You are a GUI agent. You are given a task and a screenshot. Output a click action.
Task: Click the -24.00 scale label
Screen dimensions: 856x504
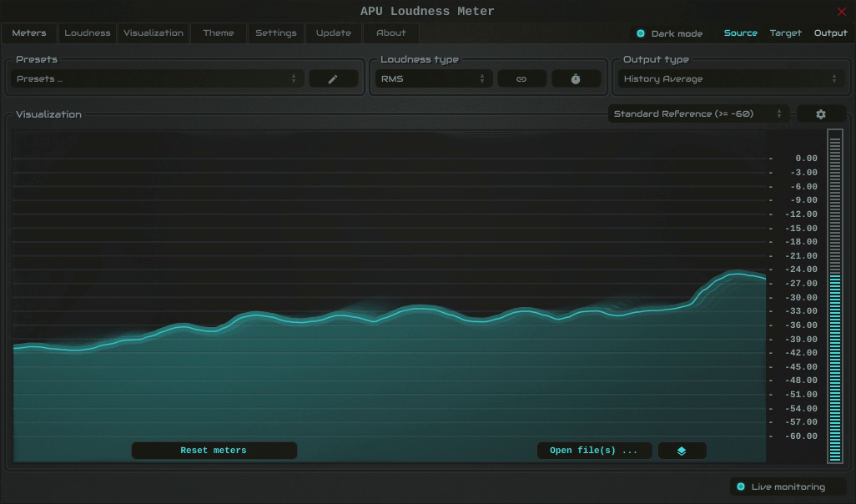point(801,270)
